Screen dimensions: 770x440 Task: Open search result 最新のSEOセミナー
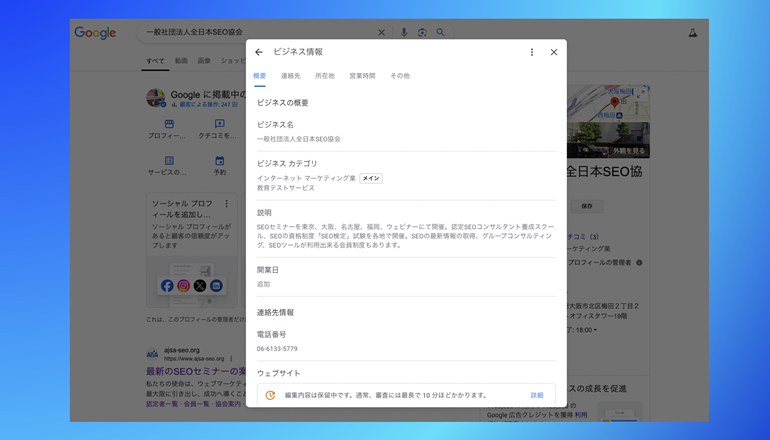[196, 371]
